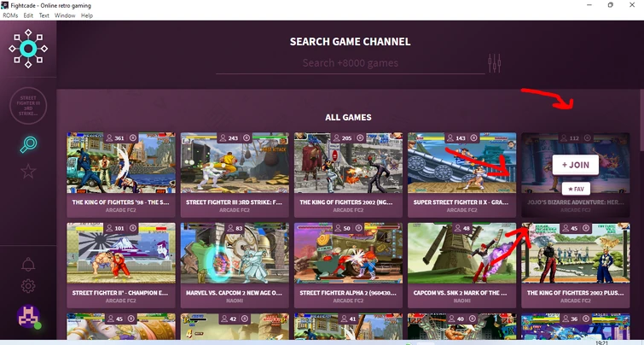The image size is (644, 345).
Task: Click the circled icon beside the 143 player count
Action: point(473,138)
